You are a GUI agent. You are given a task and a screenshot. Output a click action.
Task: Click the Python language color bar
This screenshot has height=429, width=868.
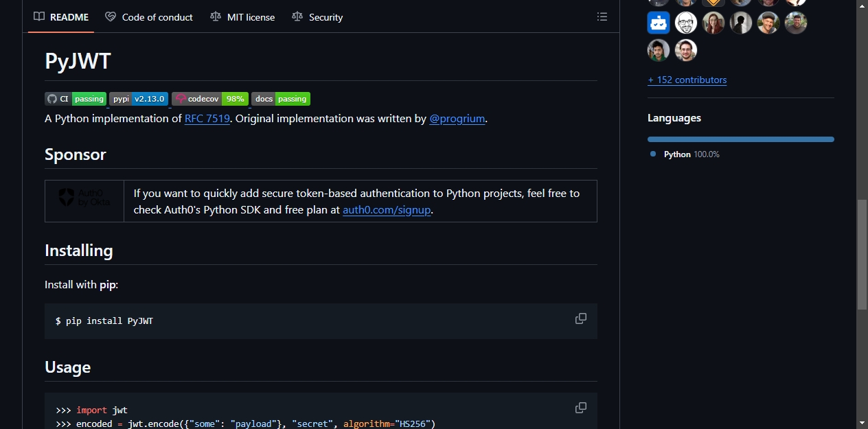741,139
